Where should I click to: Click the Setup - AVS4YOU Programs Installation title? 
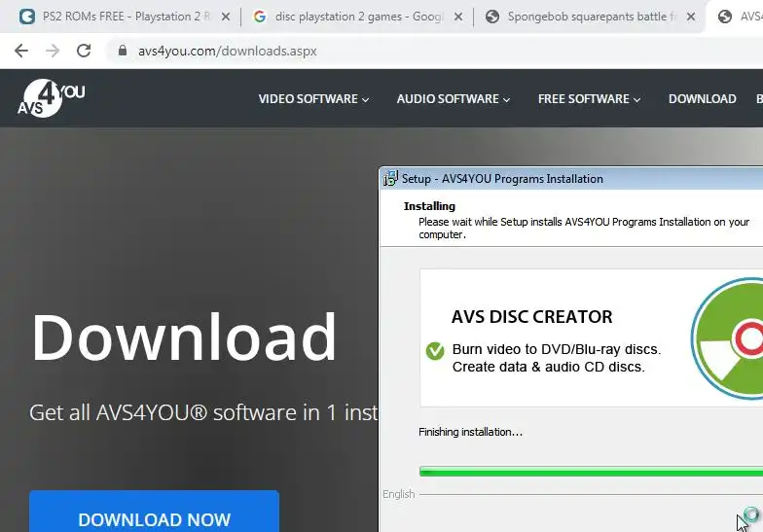(502, 179)
